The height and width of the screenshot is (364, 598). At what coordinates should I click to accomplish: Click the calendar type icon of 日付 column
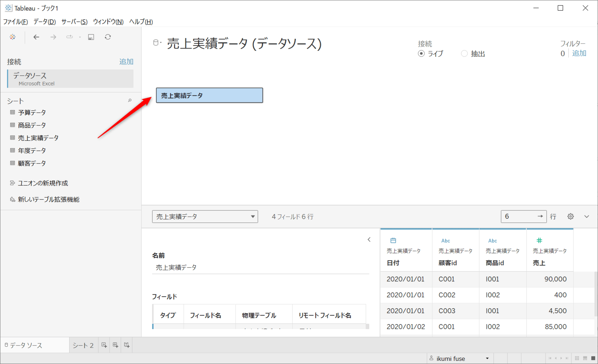point(393,240)
